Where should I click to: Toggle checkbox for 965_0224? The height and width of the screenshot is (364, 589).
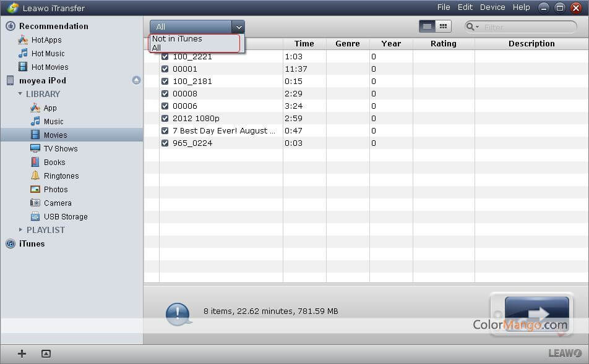coord(165,143)
